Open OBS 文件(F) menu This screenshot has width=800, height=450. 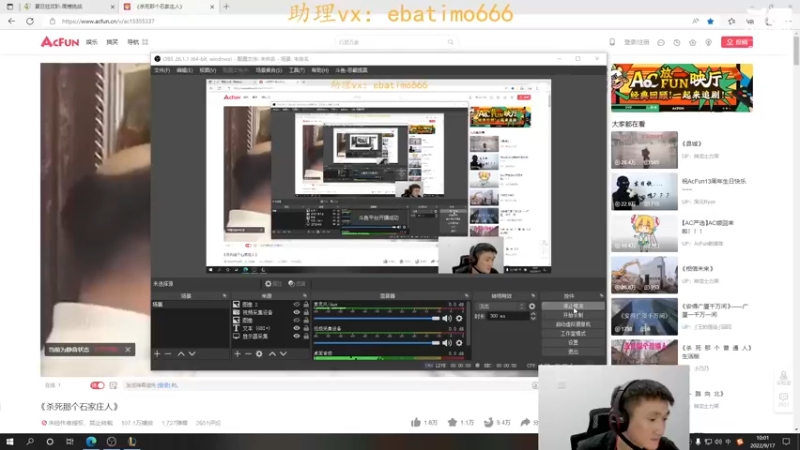click(x=162, y=70)
